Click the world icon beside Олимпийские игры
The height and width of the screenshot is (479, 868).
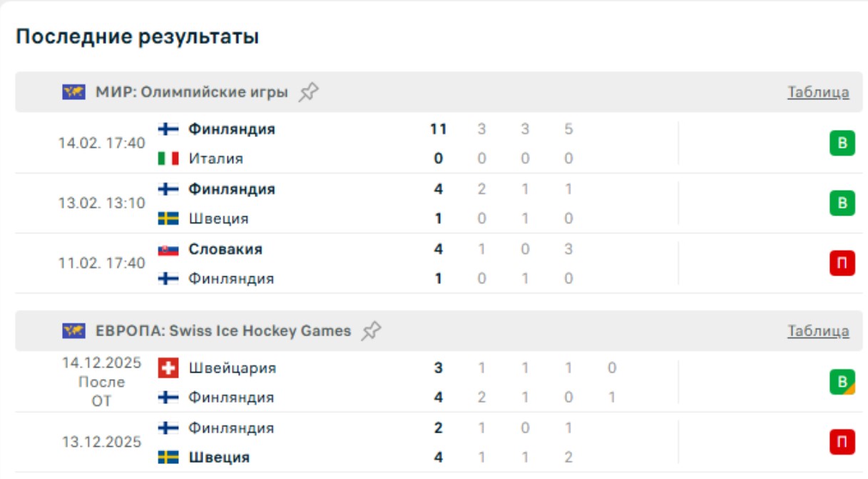pos(73,92)
